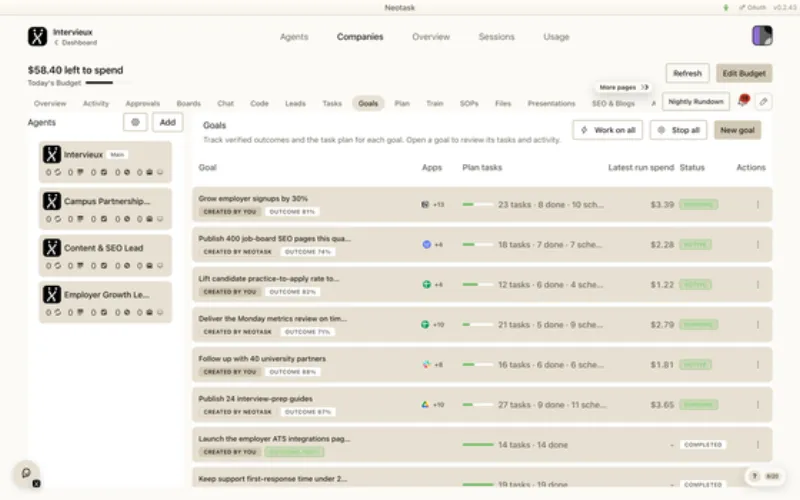Viewport: 800px width, 500px height.
Task: Expand More pages chevron
Action: pos(645,87)
